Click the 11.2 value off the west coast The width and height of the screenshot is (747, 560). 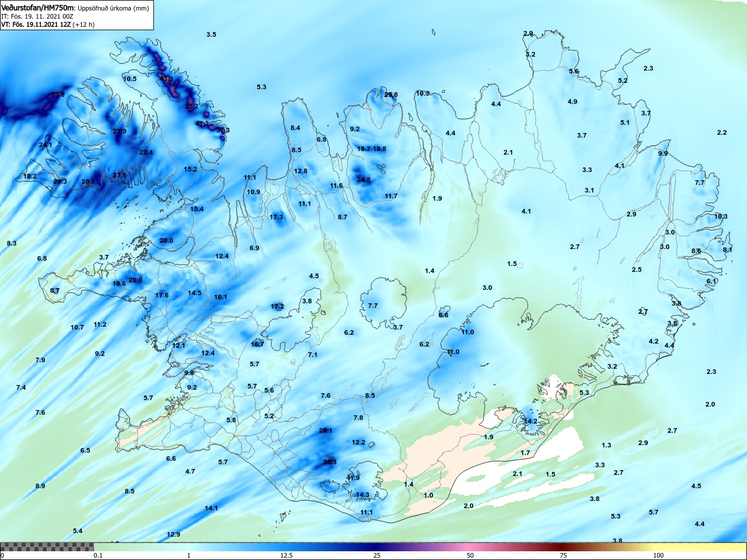tap(100, 324)
